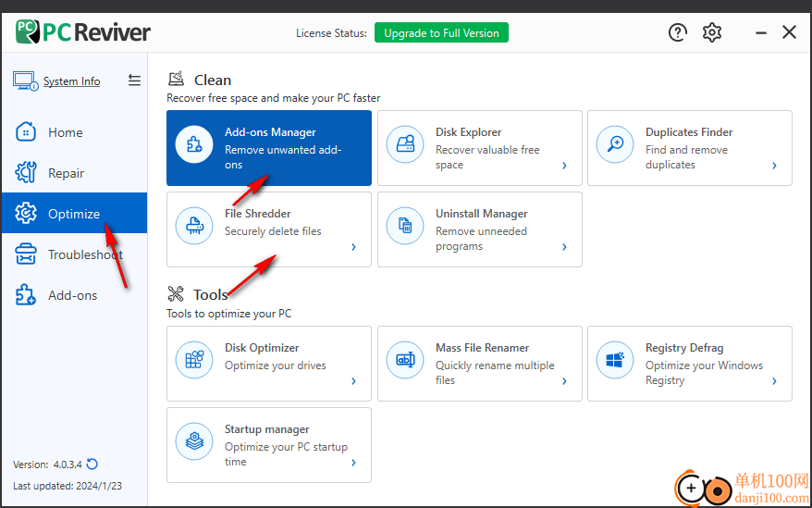
Task: Click the File Shredder icon
Action: tap(194, 226)
